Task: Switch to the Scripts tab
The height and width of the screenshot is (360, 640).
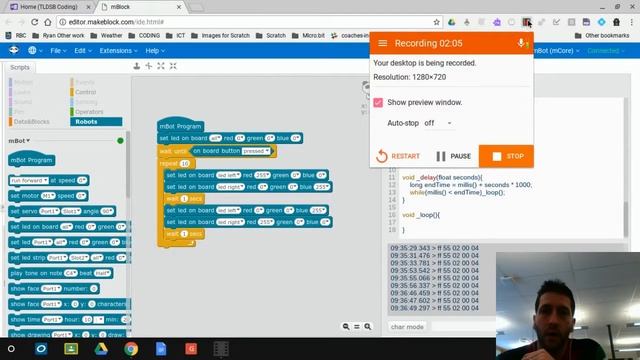Action: (20, 67)
